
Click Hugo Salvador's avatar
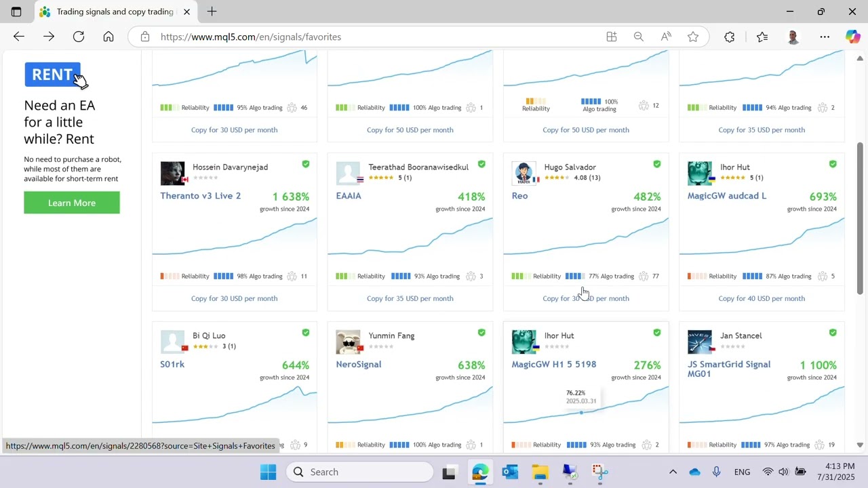pyautogui.click(x=524, y=173)
